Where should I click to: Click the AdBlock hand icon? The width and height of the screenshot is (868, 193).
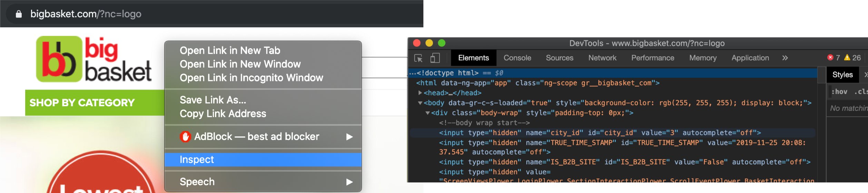pos(185,137)
